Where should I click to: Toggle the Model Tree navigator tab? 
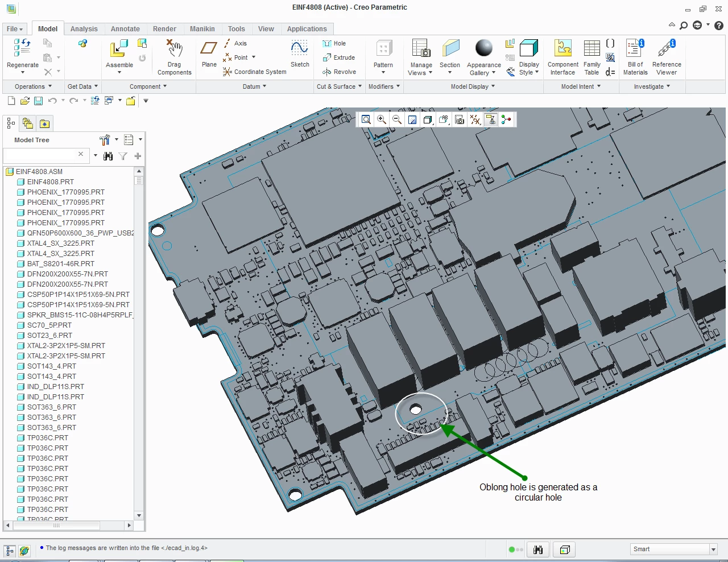(11, 123)
